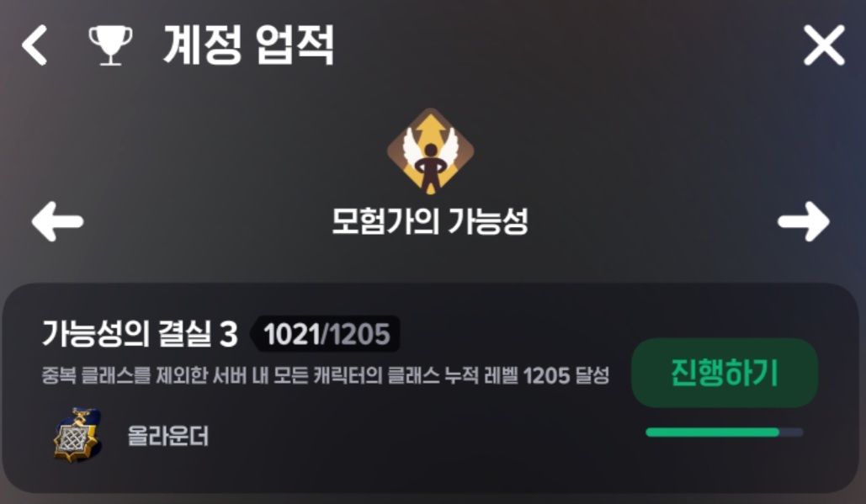This screenshot has width=866, height=504.
Task: Click the 3 tier number in achievement title
Action: pos(228,335)
